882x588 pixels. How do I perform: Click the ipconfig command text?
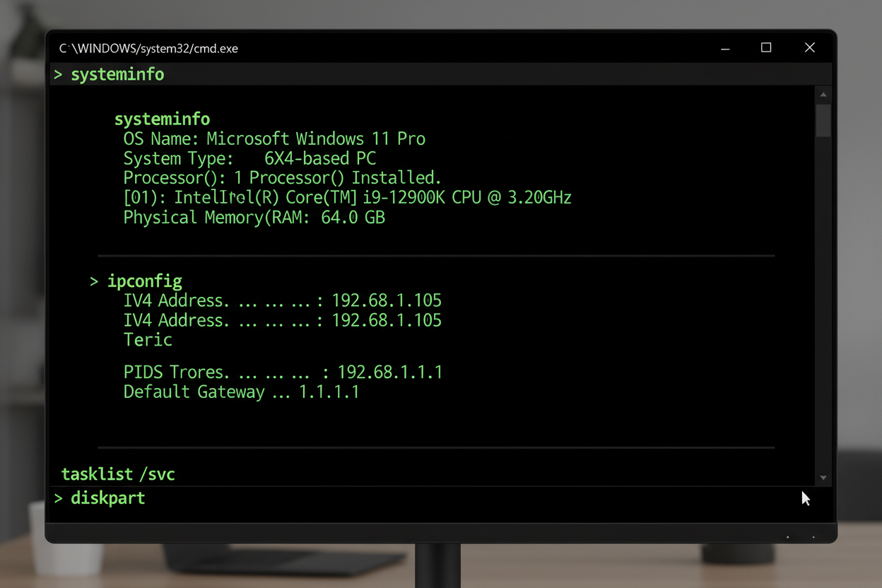[x=144, y=281]
